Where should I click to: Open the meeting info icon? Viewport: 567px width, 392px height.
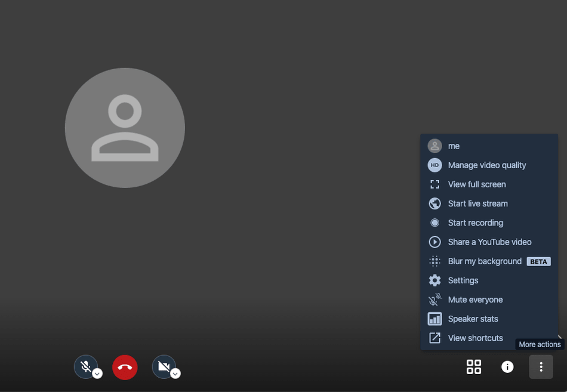click(507, 367)
